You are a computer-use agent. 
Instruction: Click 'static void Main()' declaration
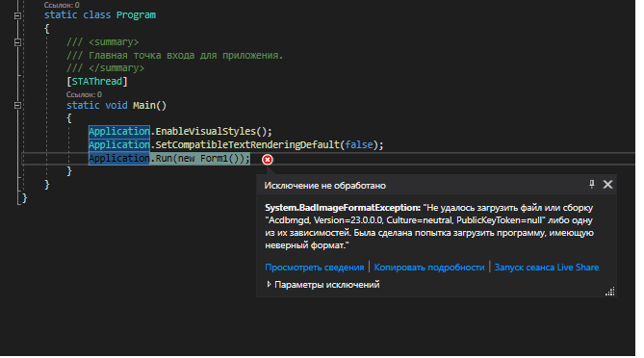pyautogui.click(x=116, y=106)
